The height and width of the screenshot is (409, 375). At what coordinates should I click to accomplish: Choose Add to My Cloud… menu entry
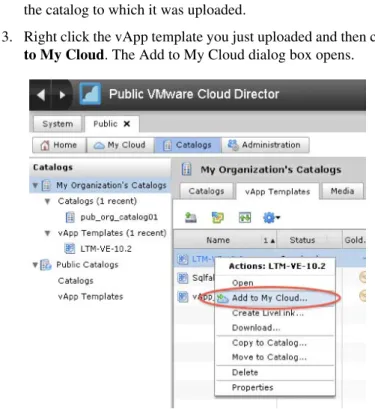tap(275, 298)
